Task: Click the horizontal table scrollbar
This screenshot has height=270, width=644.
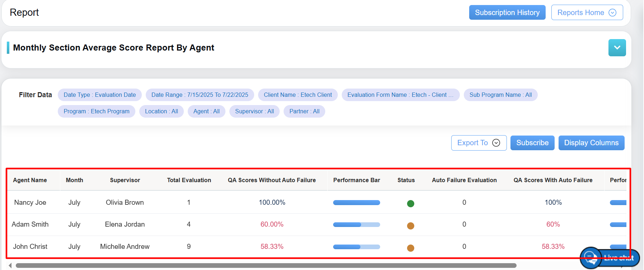Action: 266,266
